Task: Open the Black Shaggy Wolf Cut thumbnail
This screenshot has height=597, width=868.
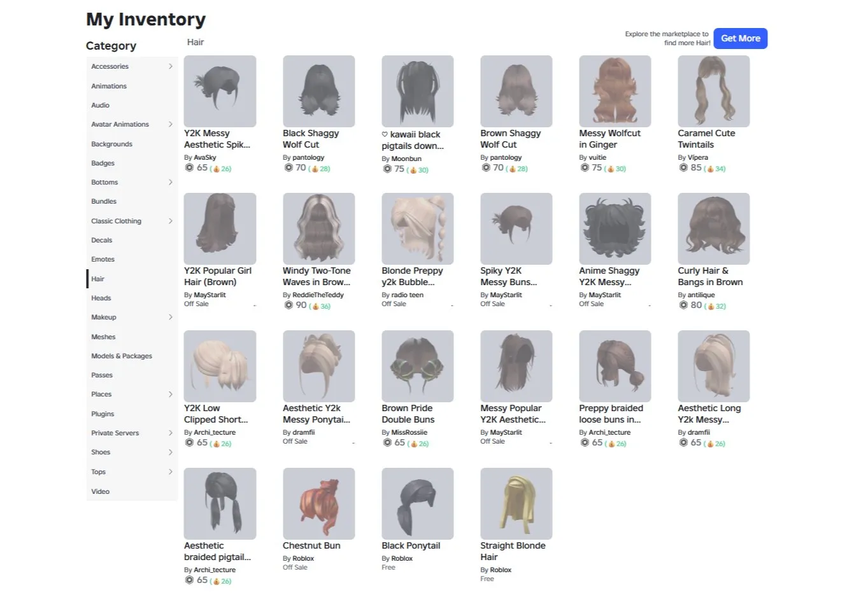Action: tap(318, 91)
